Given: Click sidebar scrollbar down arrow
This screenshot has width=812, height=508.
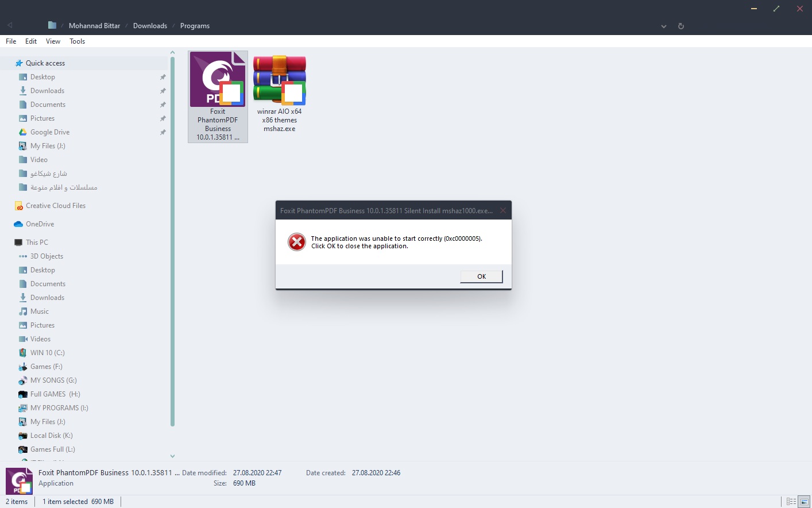Looking at the screenshot, I should coord(172,456).
